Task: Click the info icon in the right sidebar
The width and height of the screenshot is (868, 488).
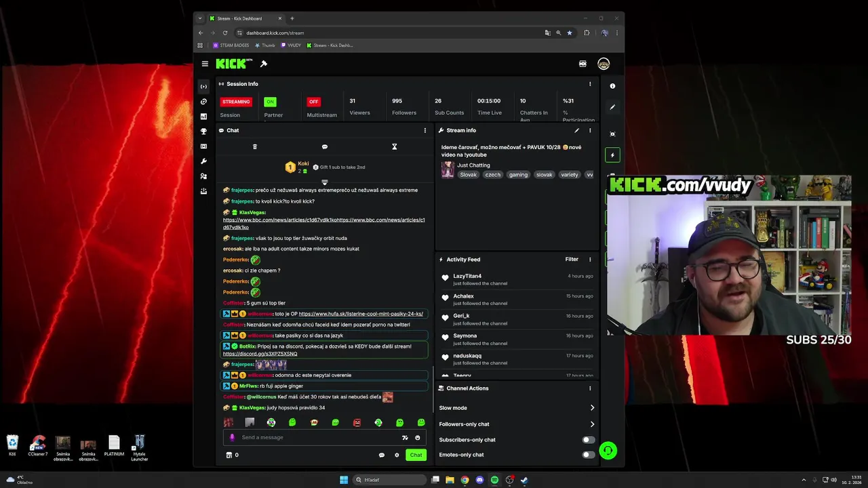Action: pyautogui.click(x=612, y=86)
